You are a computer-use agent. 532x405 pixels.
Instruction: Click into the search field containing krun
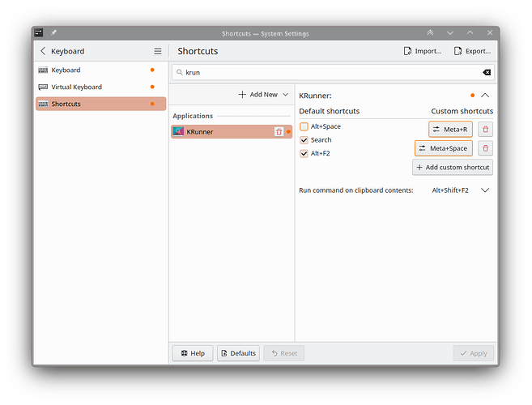(x=333, y=72)
